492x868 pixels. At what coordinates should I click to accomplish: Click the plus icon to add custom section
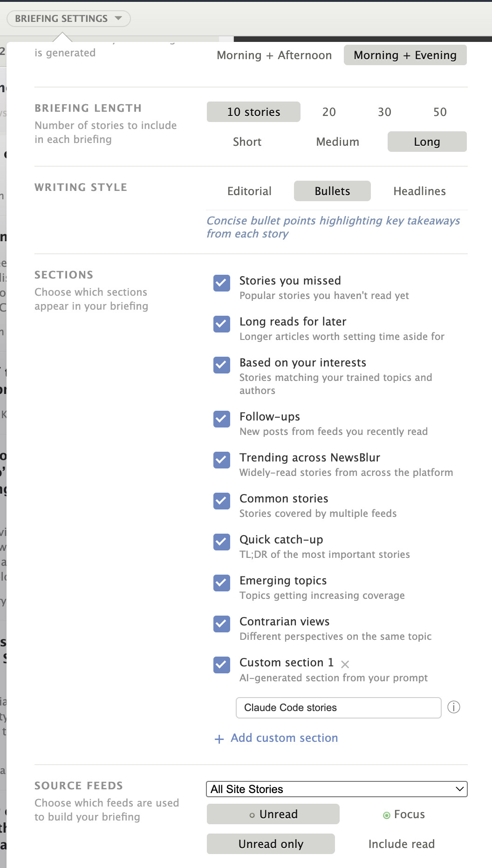(x=219, y=739)
